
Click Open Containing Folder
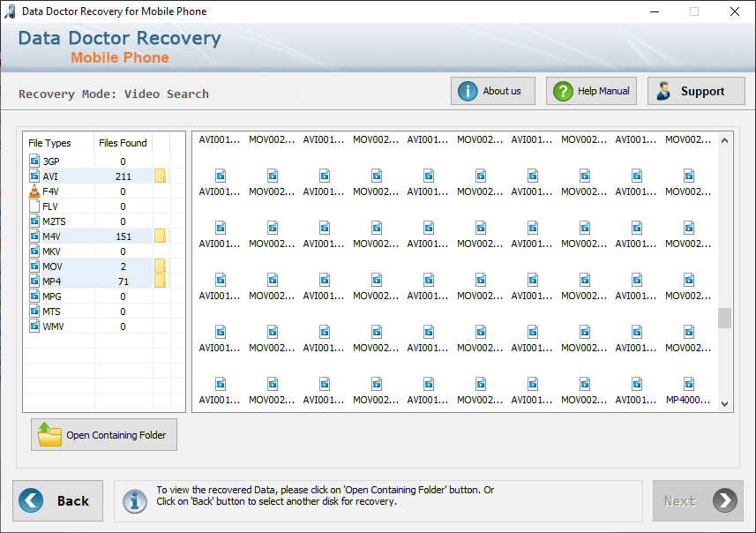(x=104, y=434)
